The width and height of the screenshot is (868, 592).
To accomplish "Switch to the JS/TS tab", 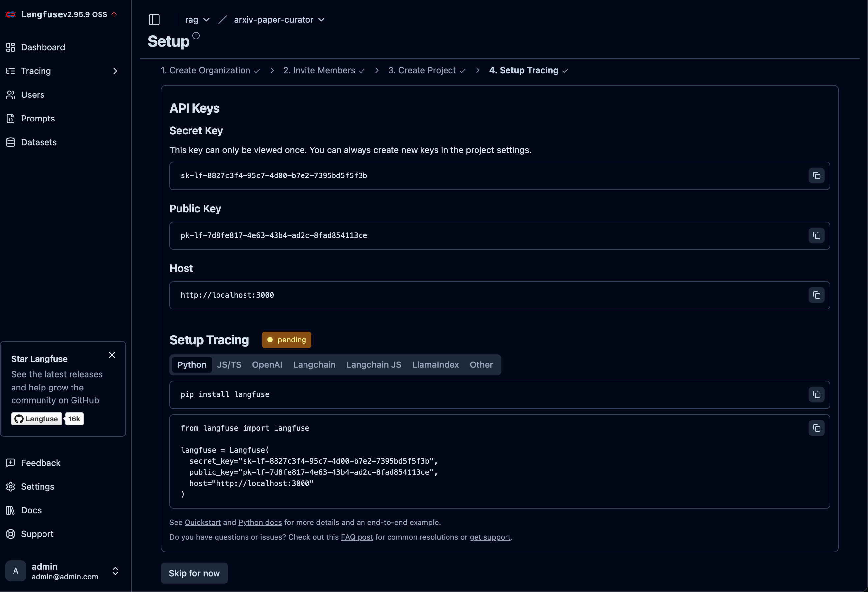I will [x=229, y=365].
